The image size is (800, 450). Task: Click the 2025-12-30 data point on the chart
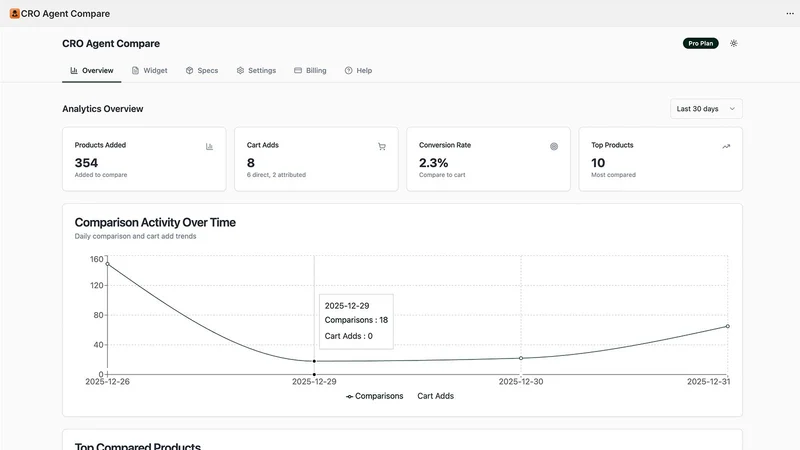pos(521,358)
